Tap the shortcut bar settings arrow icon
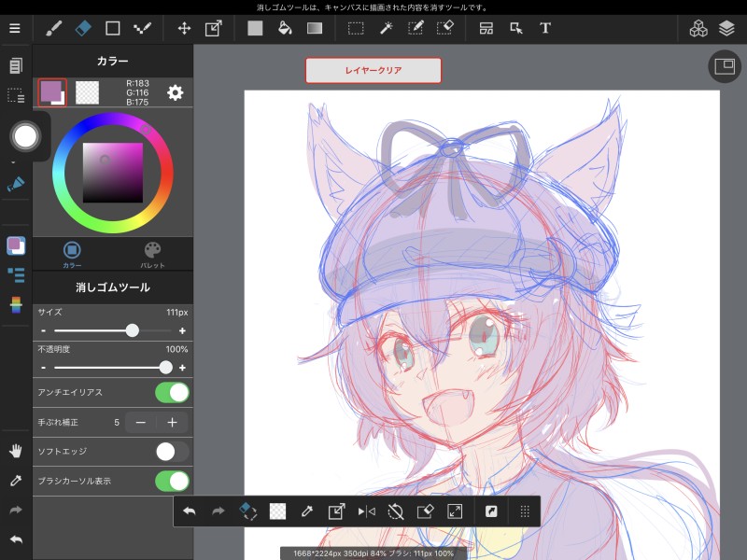 (491, 511)
